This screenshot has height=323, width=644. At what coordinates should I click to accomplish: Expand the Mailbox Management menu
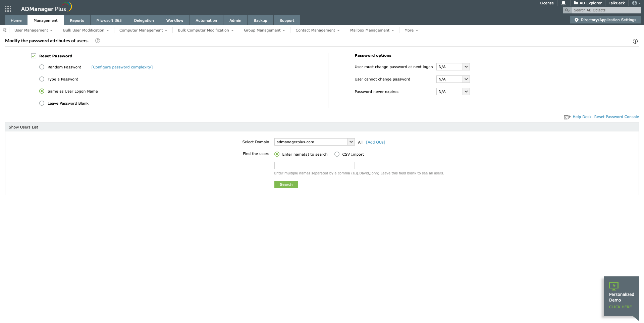(372, 30)
